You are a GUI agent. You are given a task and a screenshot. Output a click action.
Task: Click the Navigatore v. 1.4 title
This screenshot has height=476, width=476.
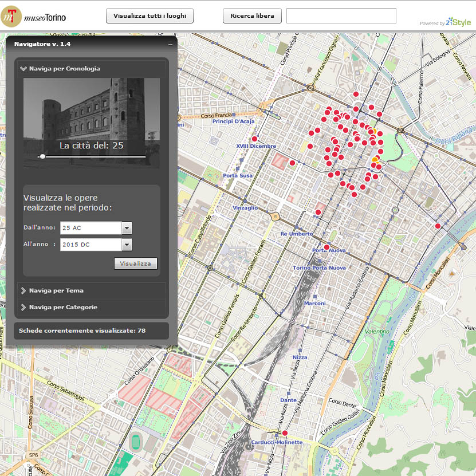pyautogui.click(x=42, y=44)
